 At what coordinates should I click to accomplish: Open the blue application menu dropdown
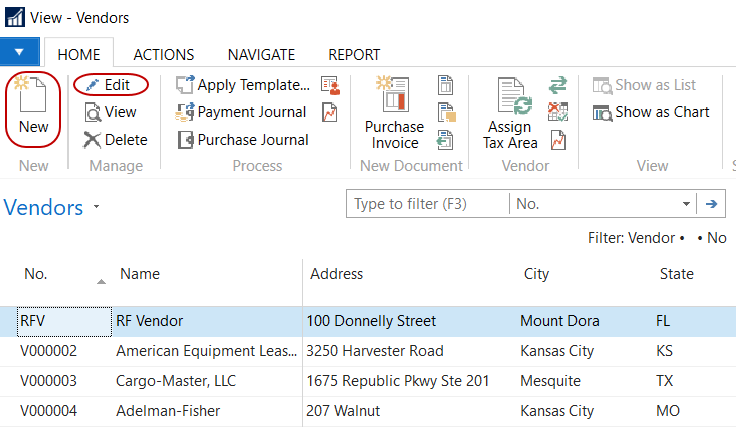pos(20,51)
